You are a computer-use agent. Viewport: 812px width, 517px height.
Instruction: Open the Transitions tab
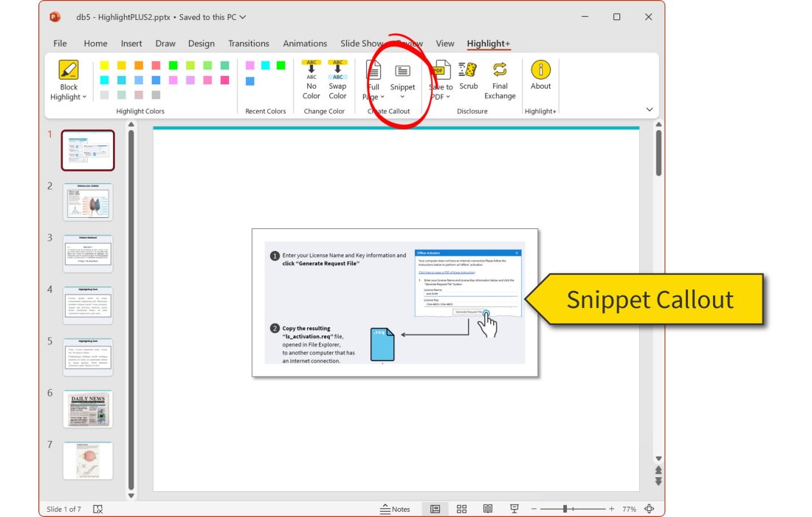click(x=249, y=44)
